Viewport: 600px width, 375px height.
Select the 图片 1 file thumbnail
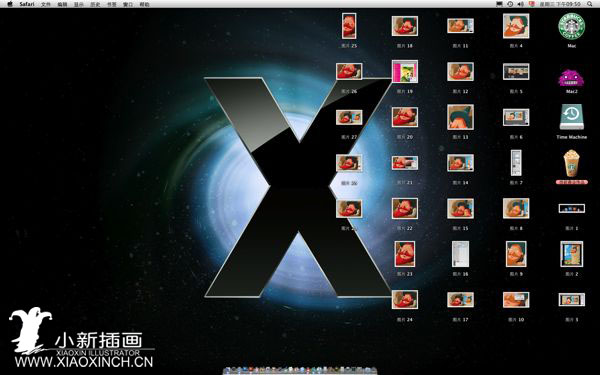(571, 209)
